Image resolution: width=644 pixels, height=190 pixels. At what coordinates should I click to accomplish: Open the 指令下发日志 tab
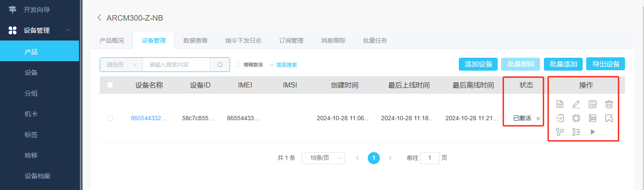(243, 40)
